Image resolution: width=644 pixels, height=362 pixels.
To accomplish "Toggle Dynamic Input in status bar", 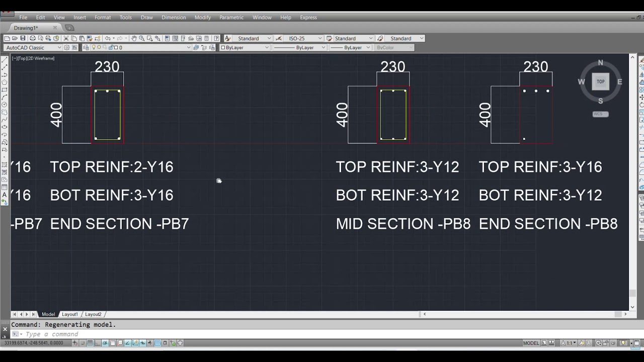I will (142, 343).
